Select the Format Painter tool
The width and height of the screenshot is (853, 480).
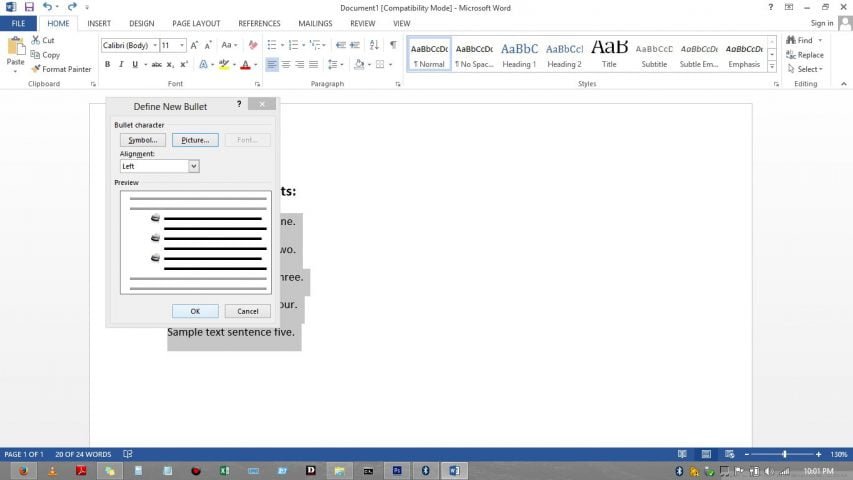(61, 69)
